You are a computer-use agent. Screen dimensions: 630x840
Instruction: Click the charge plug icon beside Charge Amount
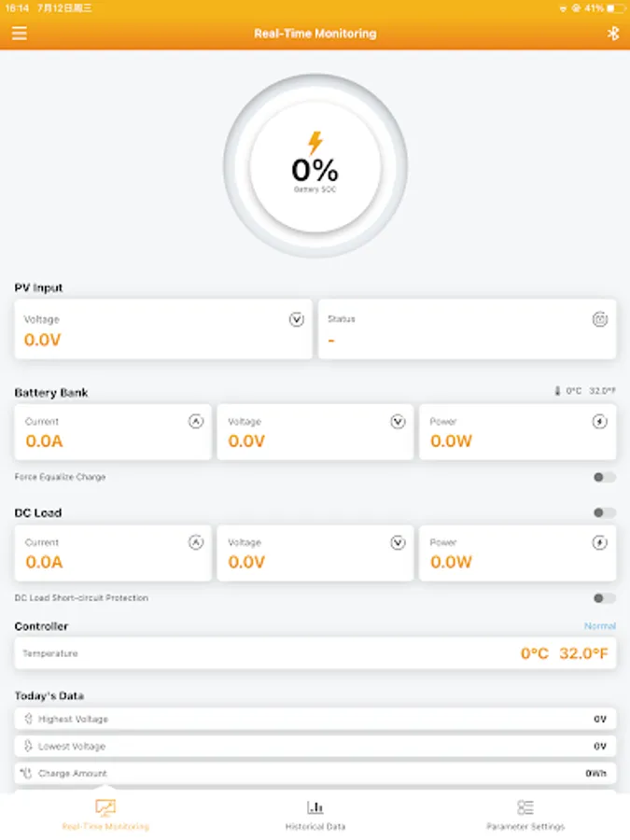(x=24, y=773)
